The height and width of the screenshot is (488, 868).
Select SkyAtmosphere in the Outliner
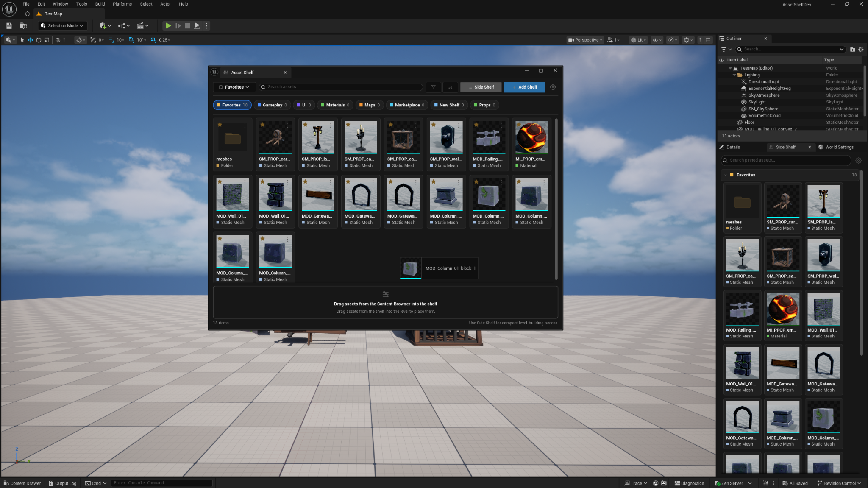click(764, 95)
